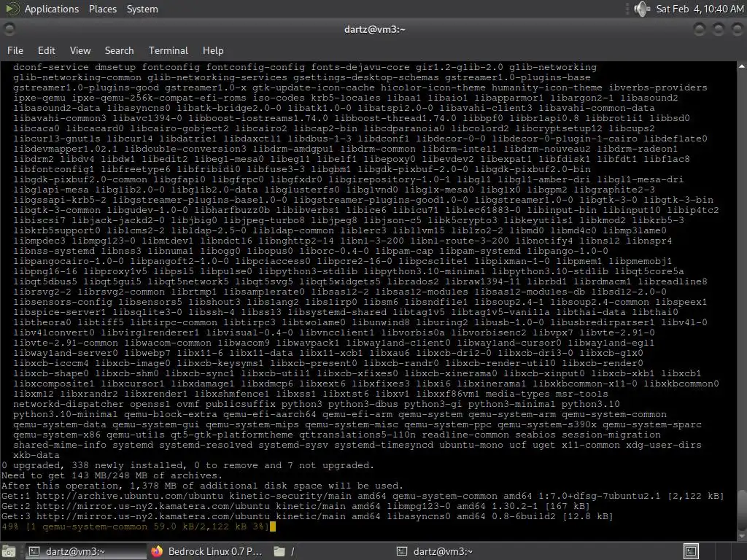The image size is (747, 560).
Task: Click the clock showing Sat Feb 4, 10:40 AM
Action: tap(700, 9)
